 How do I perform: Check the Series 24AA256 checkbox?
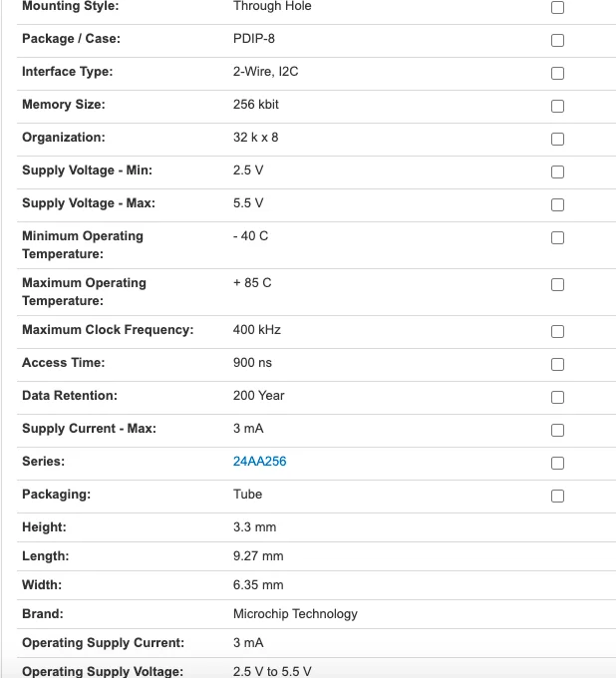[x=557, y=463]
